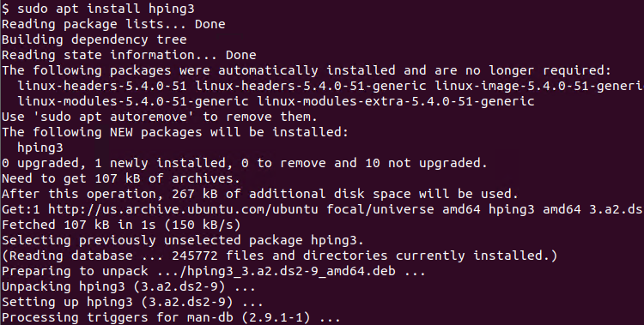Click the 'Unpacking hping3 (3.a2.ds2-9)' line

point(129,286)
